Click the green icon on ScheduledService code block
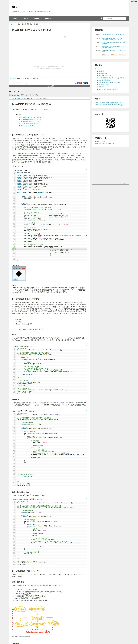138x644 pixels. pyautogui.click(x=86, y=498)
